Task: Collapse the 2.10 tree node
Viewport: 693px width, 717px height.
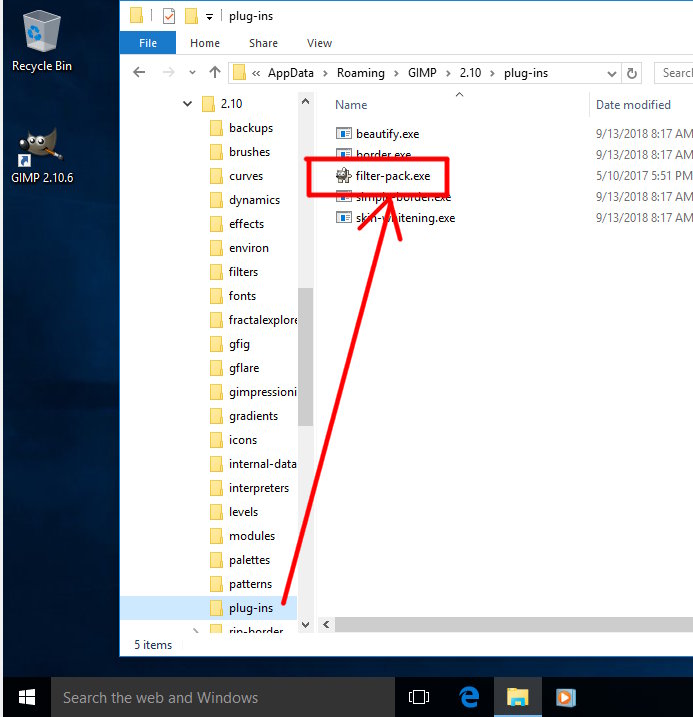Action: pos(187,104)
